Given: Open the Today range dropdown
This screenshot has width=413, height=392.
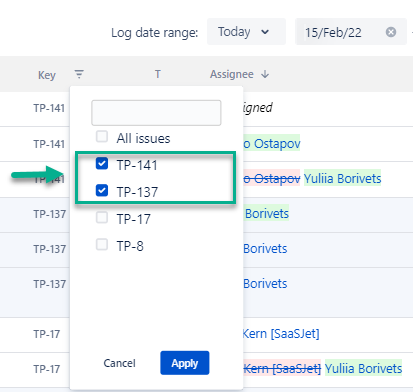Looking at the screenshot, I should [246, 32].
